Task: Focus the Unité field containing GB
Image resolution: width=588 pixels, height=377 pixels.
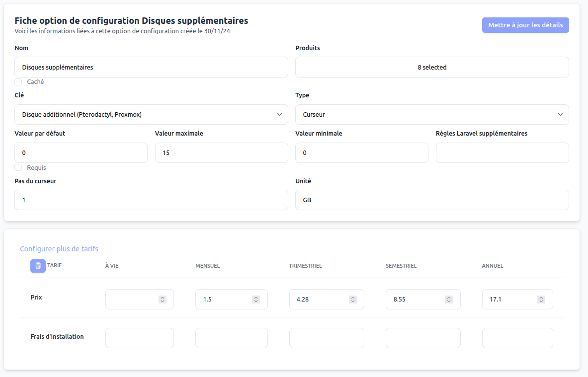Action: coord(431,200)
